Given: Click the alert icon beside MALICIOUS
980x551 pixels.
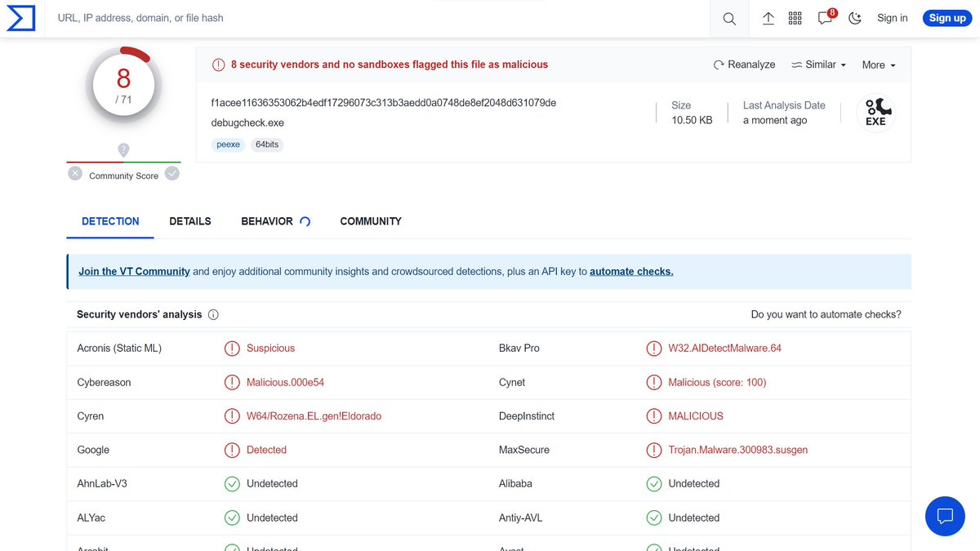Looking at the screenshot, I should pyautogui.click(x=653, y=416).
